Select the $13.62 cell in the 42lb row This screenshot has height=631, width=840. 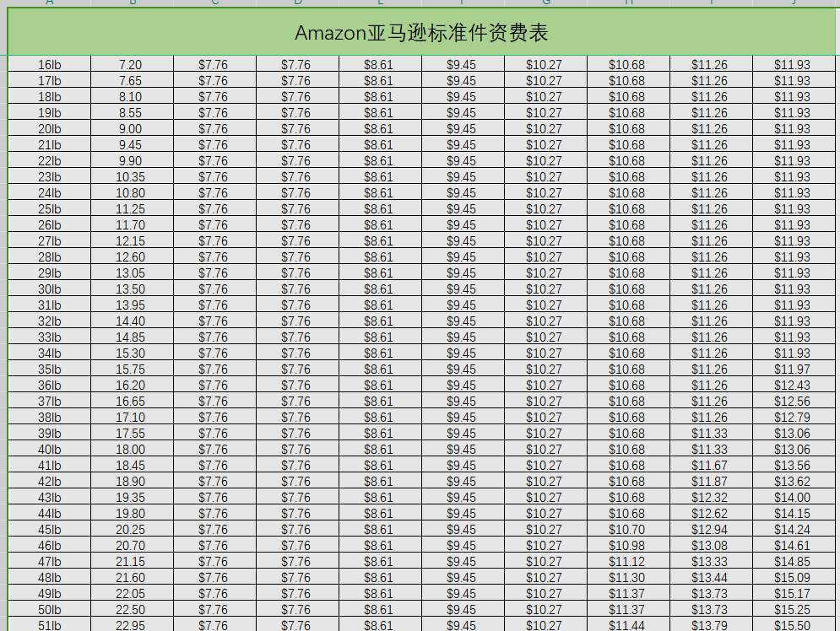pos(794,483)
